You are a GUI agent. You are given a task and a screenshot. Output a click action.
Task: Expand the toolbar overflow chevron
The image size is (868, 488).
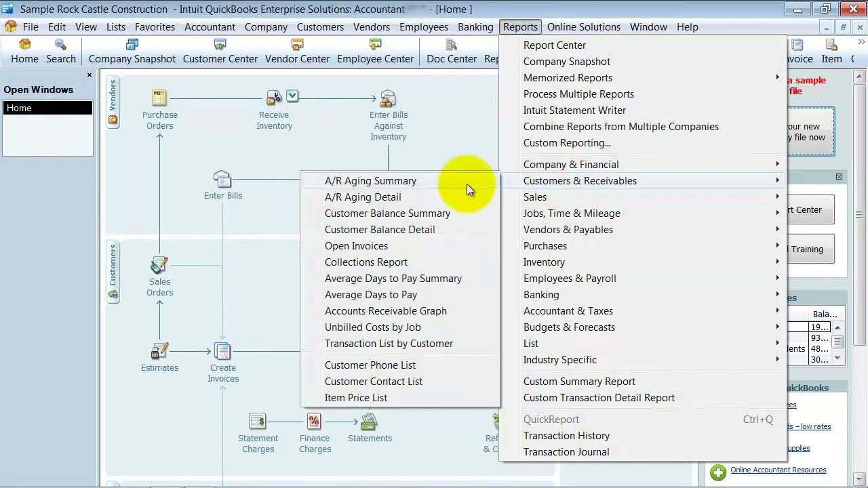click(862, 43)
